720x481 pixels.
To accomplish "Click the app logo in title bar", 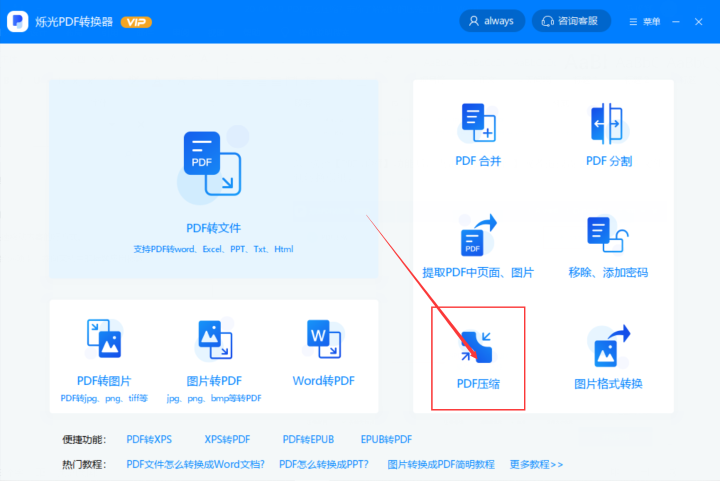I will 17,21.
